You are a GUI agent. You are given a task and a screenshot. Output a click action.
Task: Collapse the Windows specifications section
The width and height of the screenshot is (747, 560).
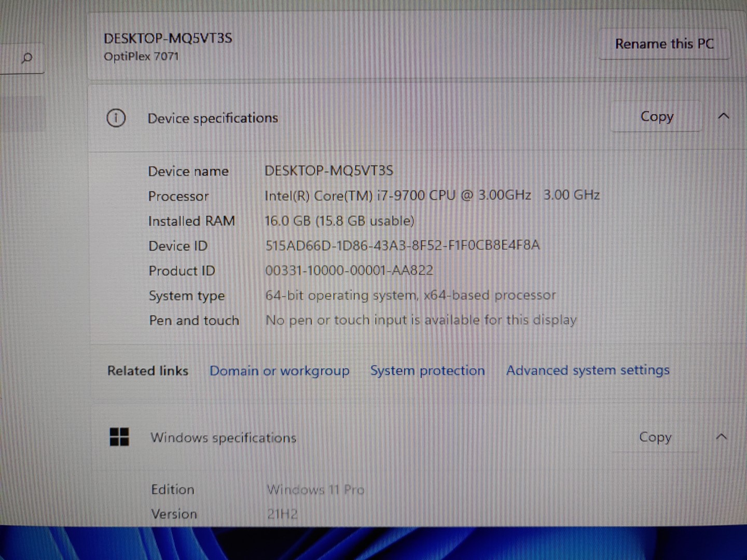[x=722, y=437]
